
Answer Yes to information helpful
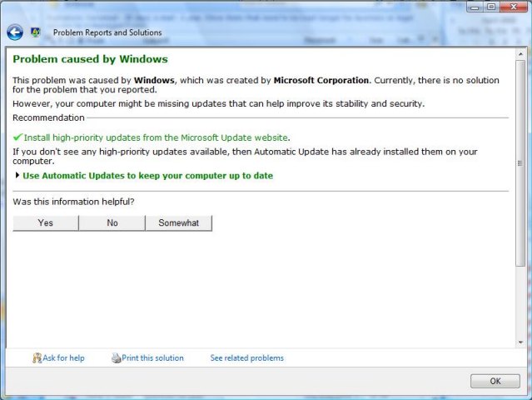tap(46, 222)
